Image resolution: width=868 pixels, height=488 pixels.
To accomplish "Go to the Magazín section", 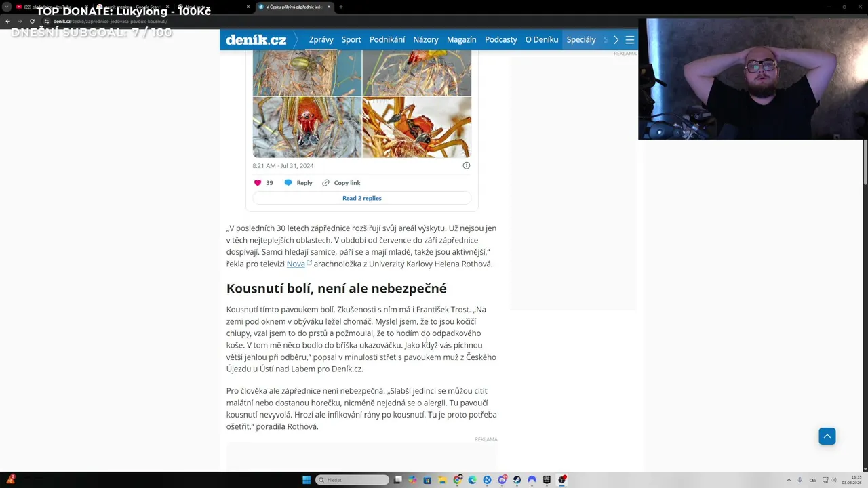I will [462, 40].
